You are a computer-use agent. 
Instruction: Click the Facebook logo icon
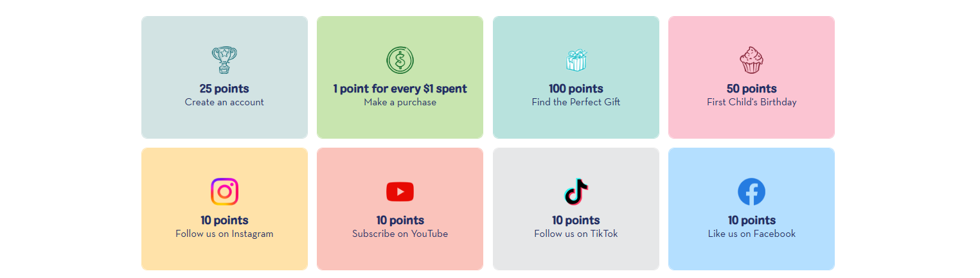pyautogui.click(x=751, y=191)
